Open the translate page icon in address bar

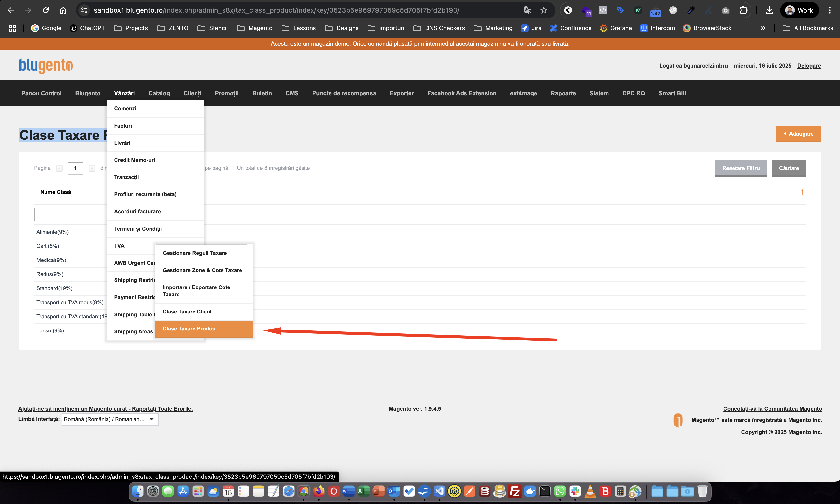(x=528, y=10)
